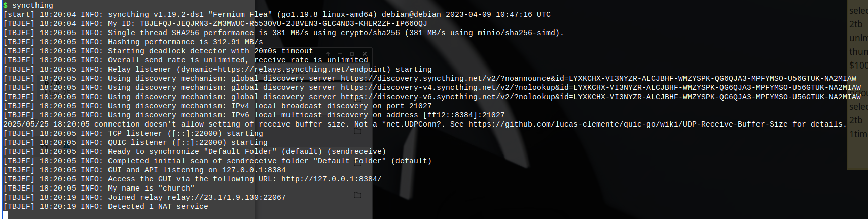
Task: Close the faint background window with its X
Action: click(x=364, y=54)
